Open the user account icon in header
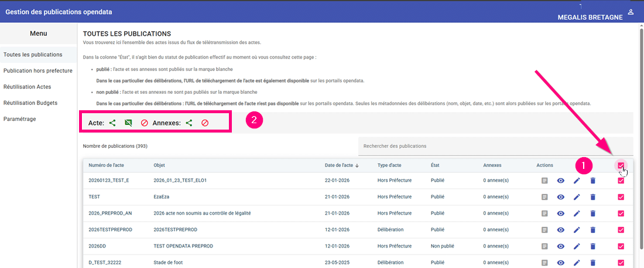Viewport: 644px width, 268px height. 631,12
